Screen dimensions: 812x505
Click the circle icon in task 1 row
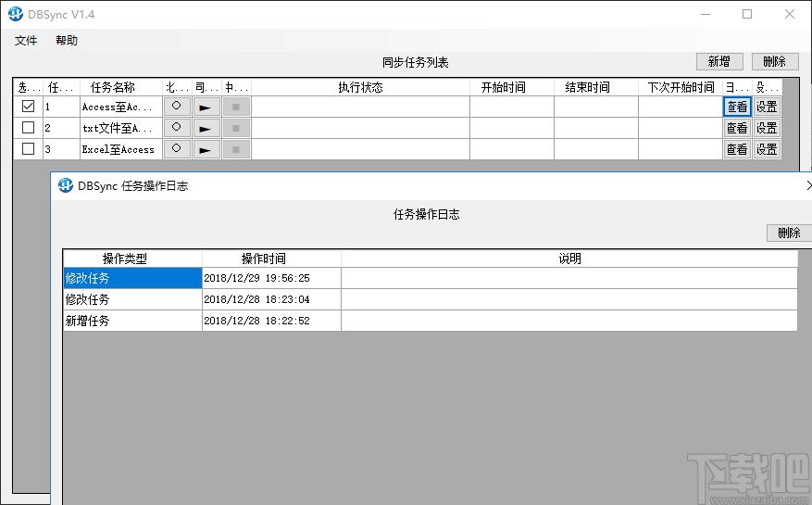(x=177, y=107)
